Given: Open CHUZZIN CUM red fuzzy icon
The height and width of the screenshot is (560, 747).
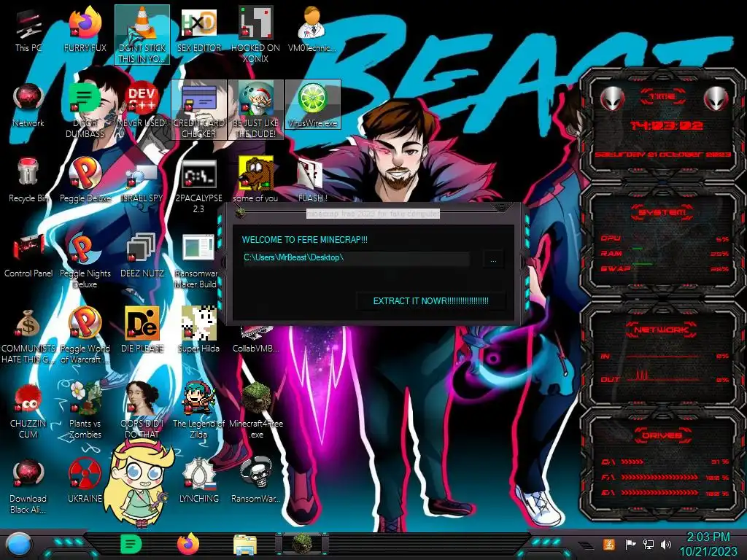Looking at the screenshot, I should [x=28, y=411].
